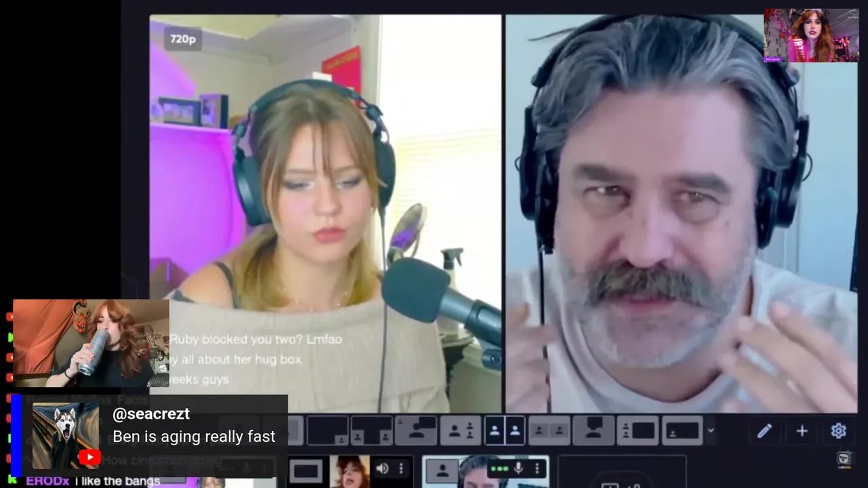Click the @seacrezt username in the comment

pyautogui.click(x=151, y=414)
